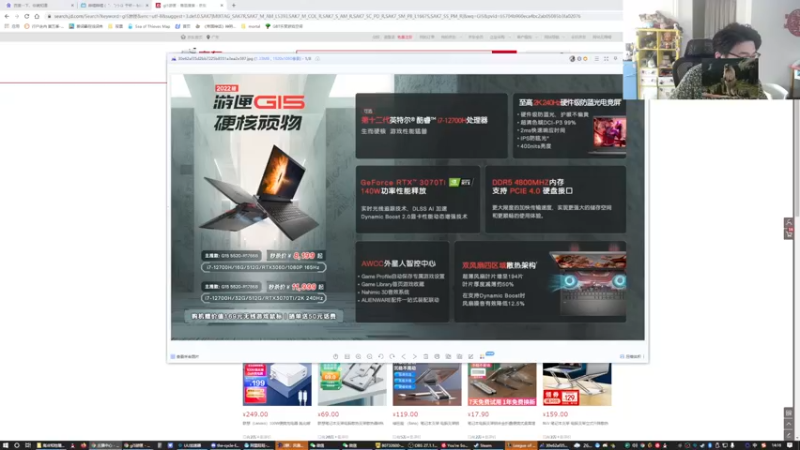
Task: Click the copy icon in viewer toolbar
Action: coord(448,357)
